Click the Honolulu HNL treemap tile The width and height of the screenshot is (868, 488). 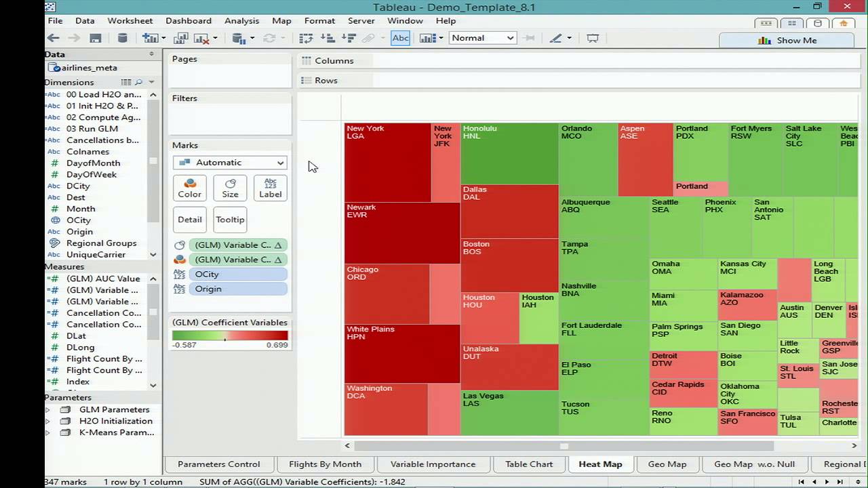509,153
